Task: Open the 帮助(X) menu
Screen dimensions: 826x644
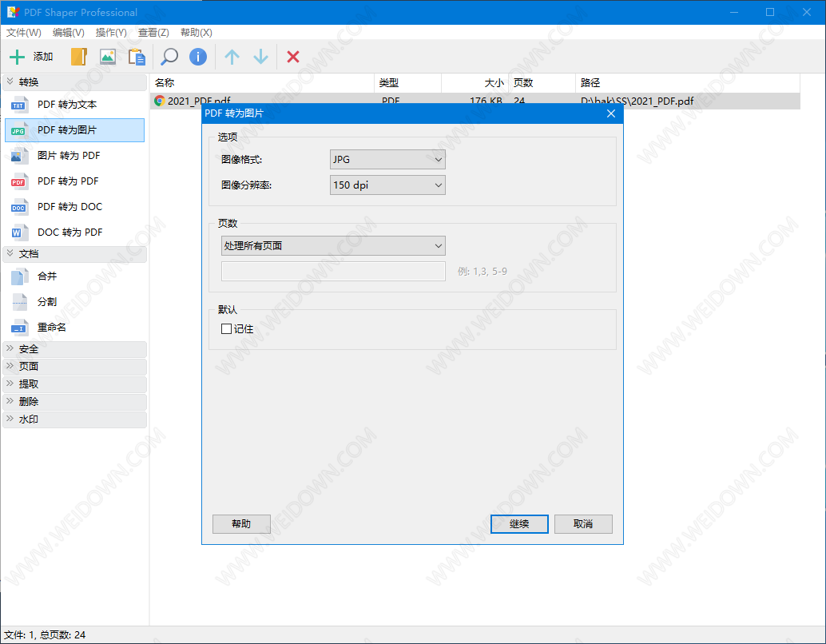Action: pos(196,33)
